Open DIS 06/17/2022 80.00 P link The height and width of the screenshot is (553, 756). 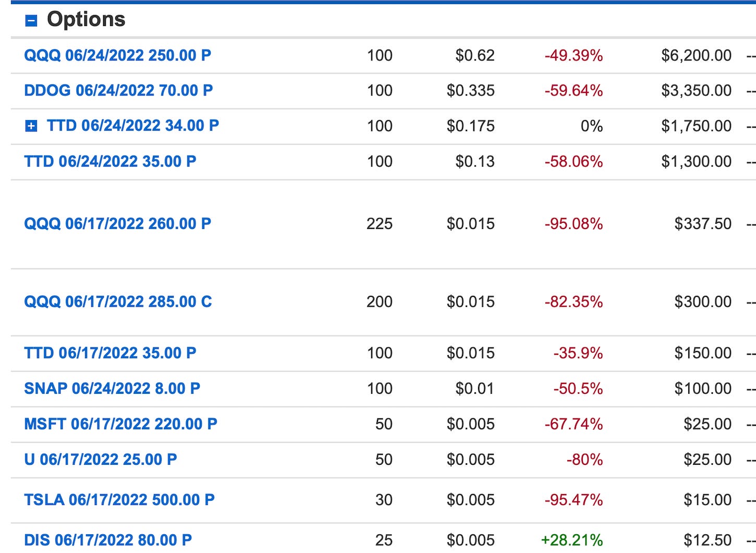[108, 540]
